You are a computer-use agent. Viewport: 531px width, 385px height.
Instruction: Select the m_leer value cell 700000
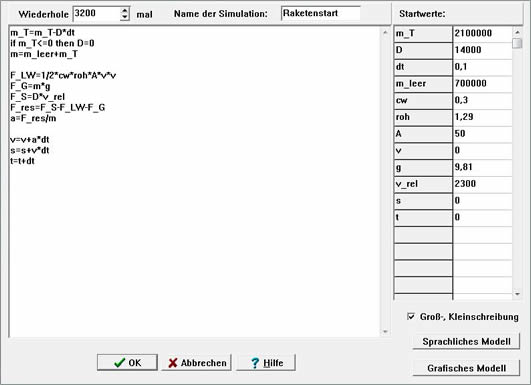(x=483, y=83)
